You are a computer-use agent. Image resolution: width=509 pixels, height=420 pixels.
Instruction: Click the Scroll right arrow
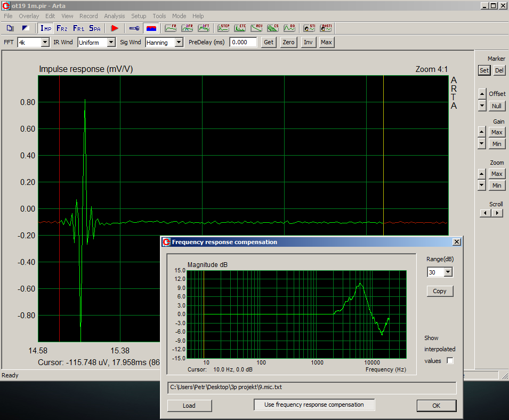(497, 213)
